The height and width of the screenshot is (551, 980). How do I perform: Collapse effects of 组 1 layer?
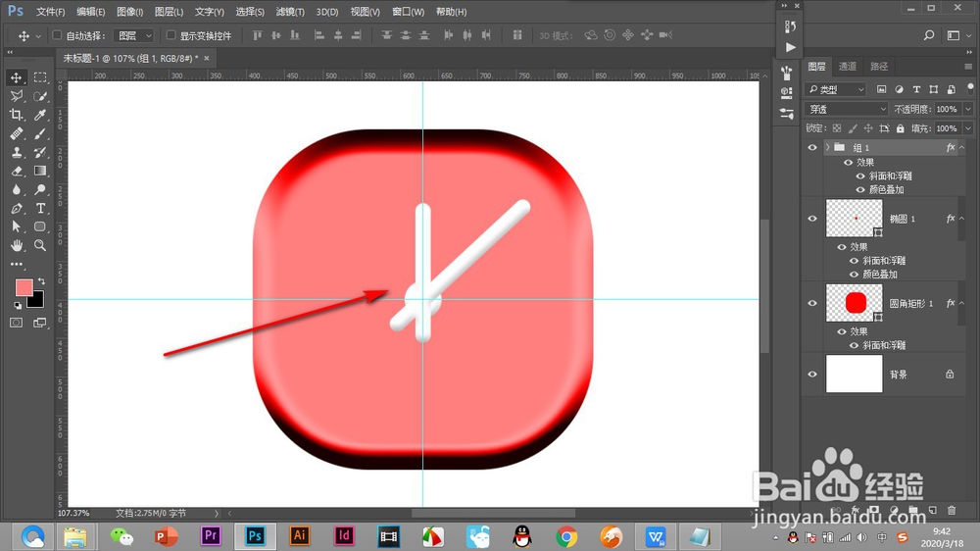(962, 148)
